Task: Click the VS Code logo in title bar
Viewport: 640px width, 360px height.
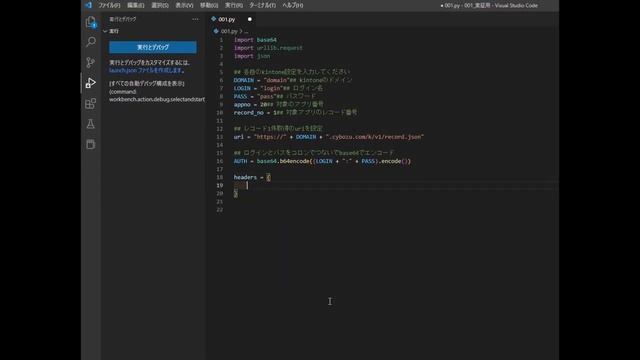Action: coord(89,5)
